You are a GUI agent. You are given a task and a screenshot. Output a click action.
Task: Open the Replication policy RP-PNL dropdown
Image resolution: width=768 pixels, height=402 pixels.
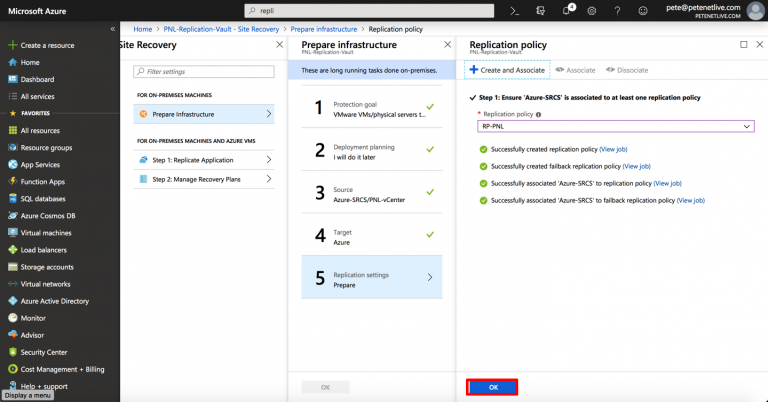pos(616,126)
